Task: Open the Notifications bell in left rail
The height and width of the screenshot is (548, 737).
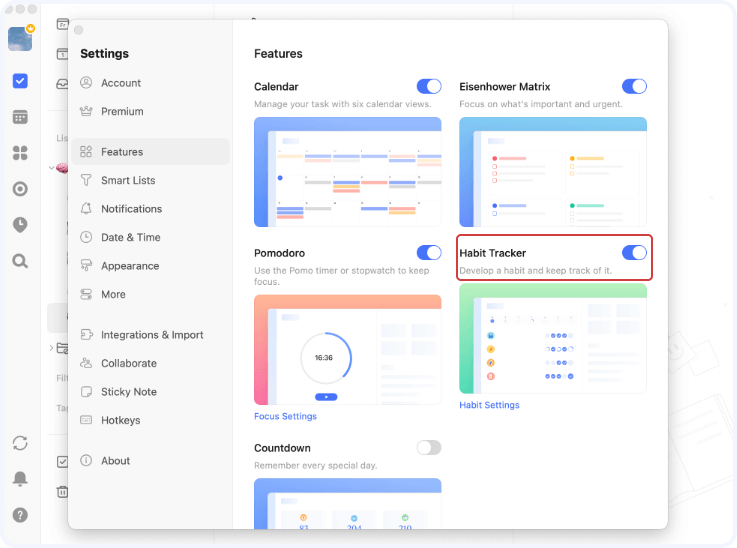Action: click(20, 479)
